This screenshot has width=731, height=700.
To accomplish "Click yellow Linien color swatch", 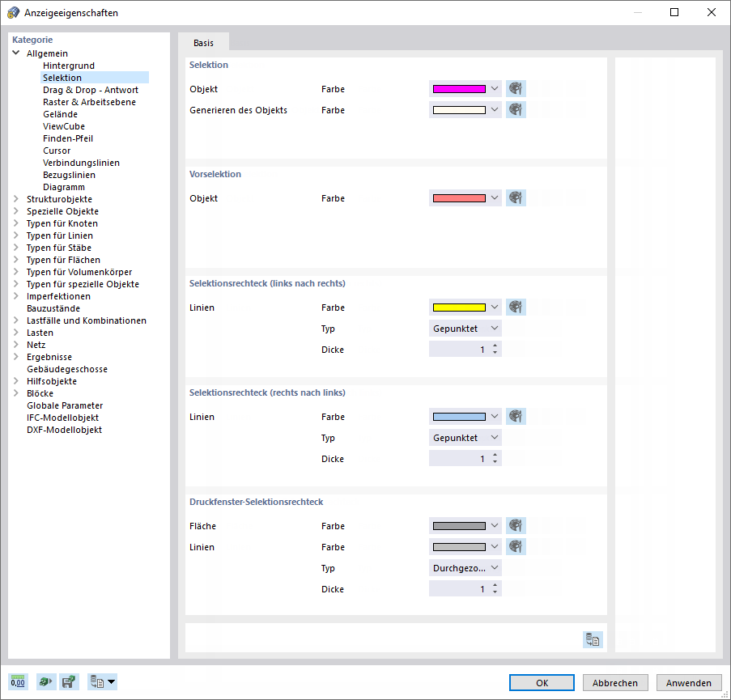I will click(459, 308).
